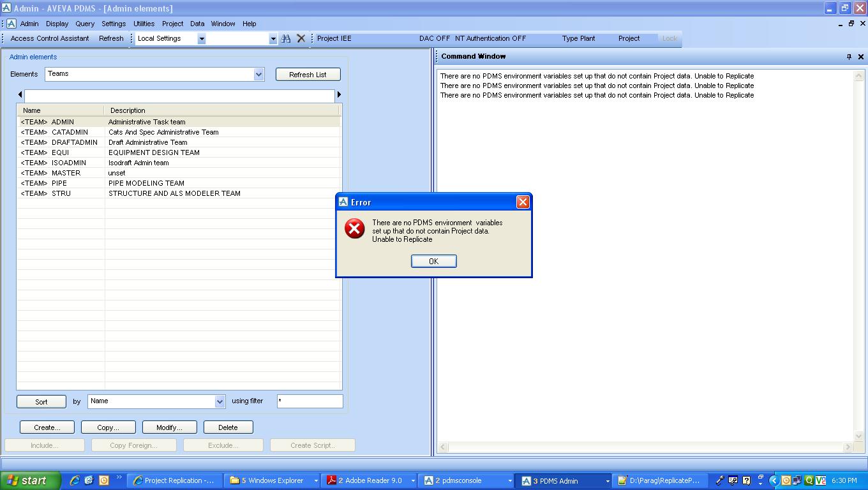Open the Utilities menu
The height and width of the screenshot is (490, 868).
144,24
